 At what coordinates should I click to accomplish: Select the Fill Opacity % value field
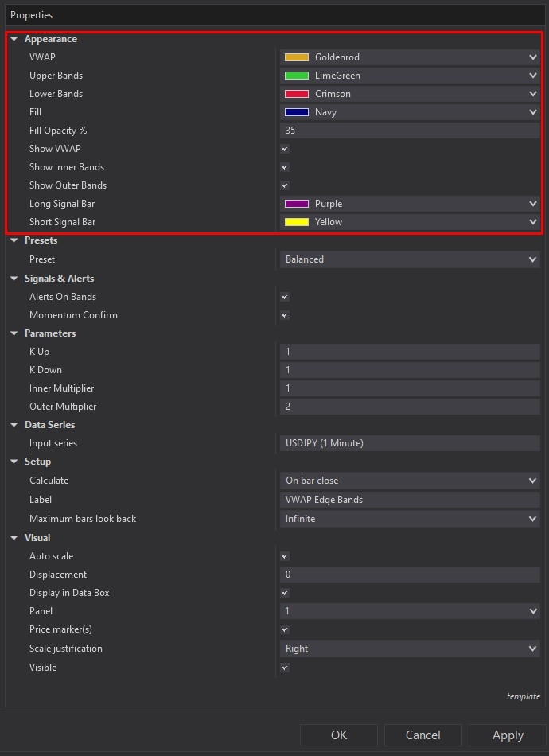(x=398, y=130)
